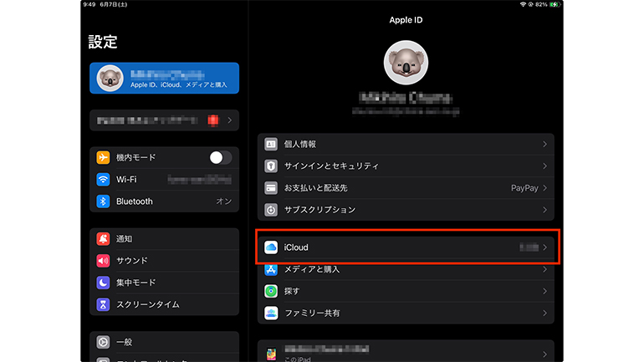
Task: Open お支払いと配送先 via its chevron
Action: pos(544,188)
